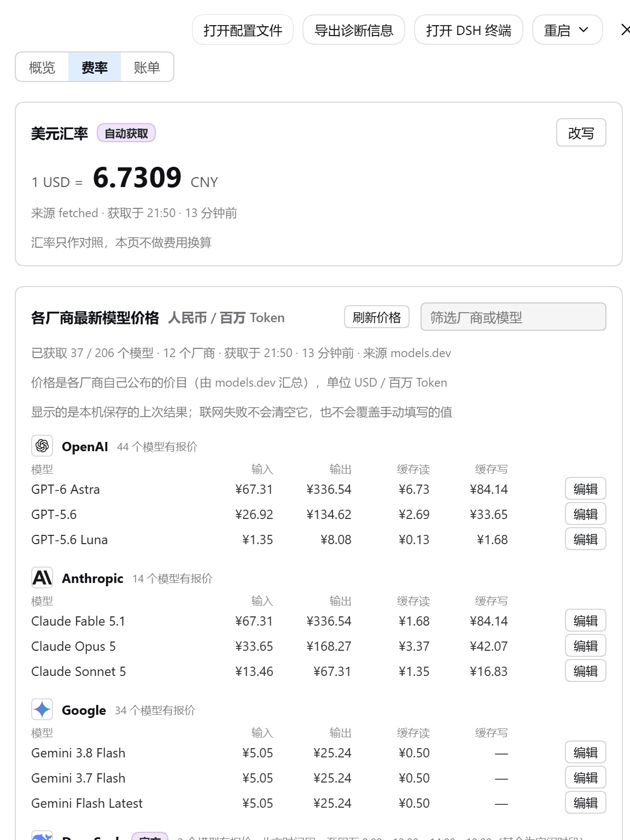Click the 刷新价格 button
This screenshot has width=630, height=840.
click(x=377, y=317)
